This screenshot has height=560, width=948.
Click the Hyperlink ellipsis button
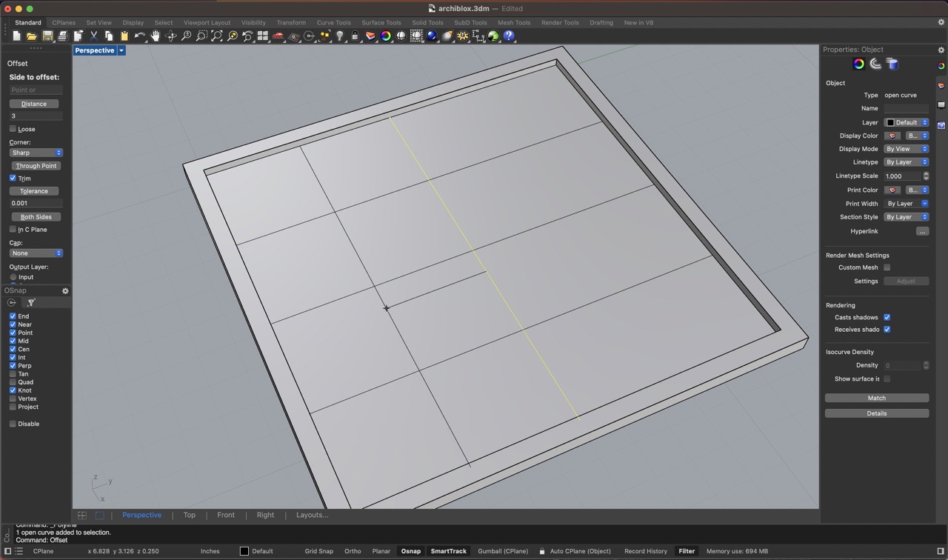922,231
